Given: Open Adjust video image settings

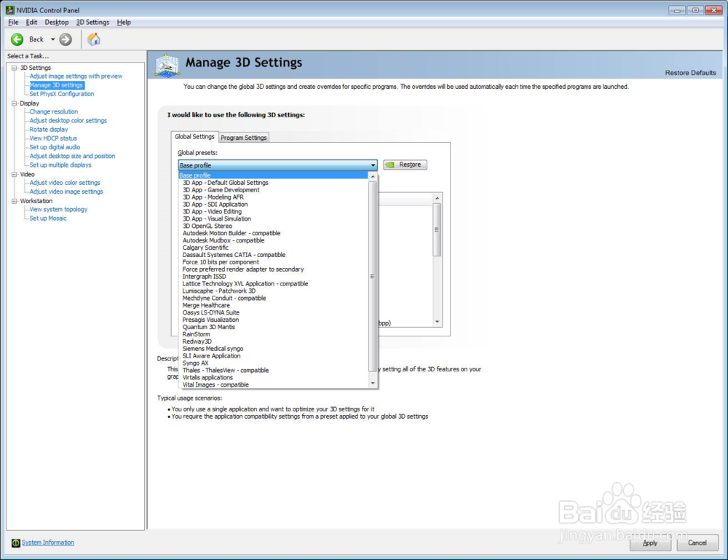Looking at the screenshot, I should (66, 192).
